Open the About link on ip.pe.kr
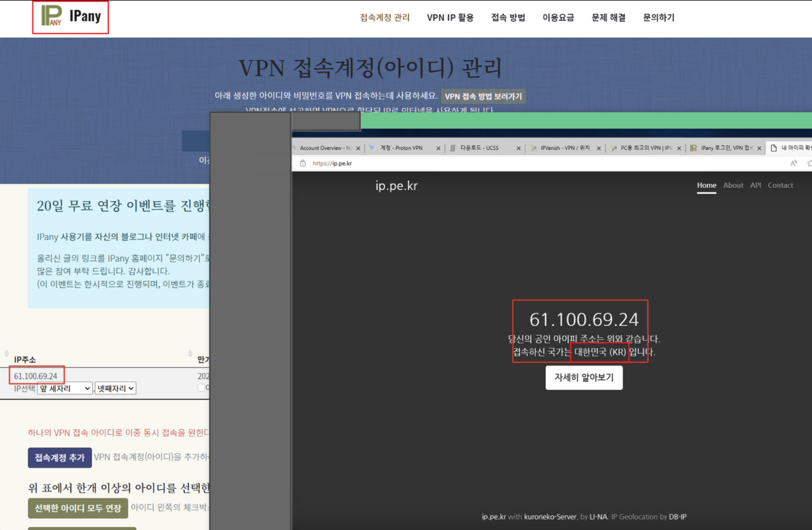This screenshot has width=812, height=530. tap(733, 185)
